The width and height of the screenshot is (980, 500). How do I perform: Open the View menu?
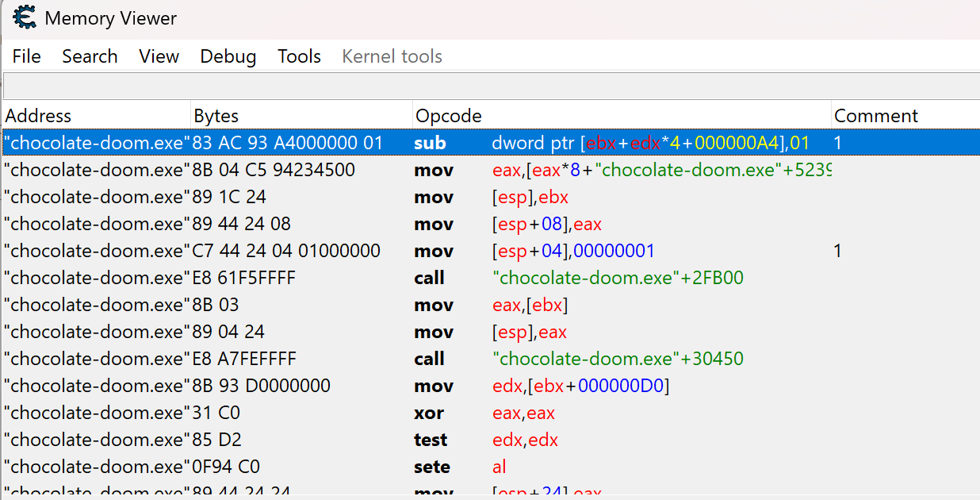[159, 56]
